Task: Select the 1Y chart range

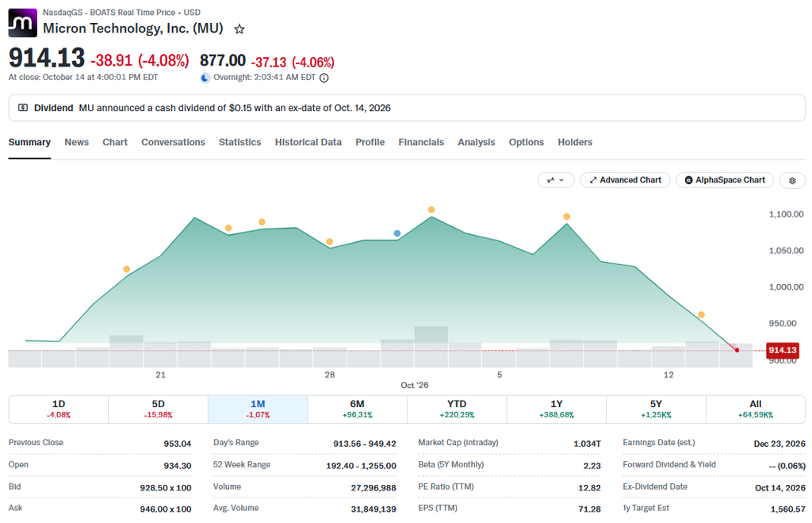Action: click(x=556, y=409)
